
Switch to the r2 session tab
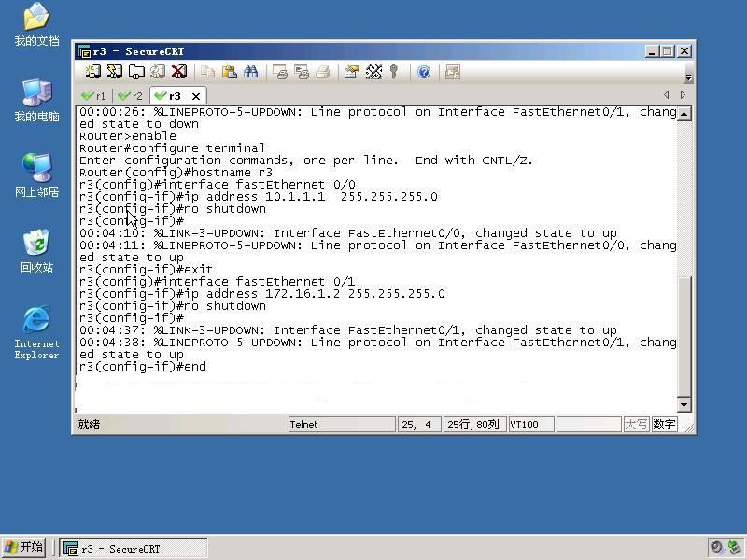[130, 96]
